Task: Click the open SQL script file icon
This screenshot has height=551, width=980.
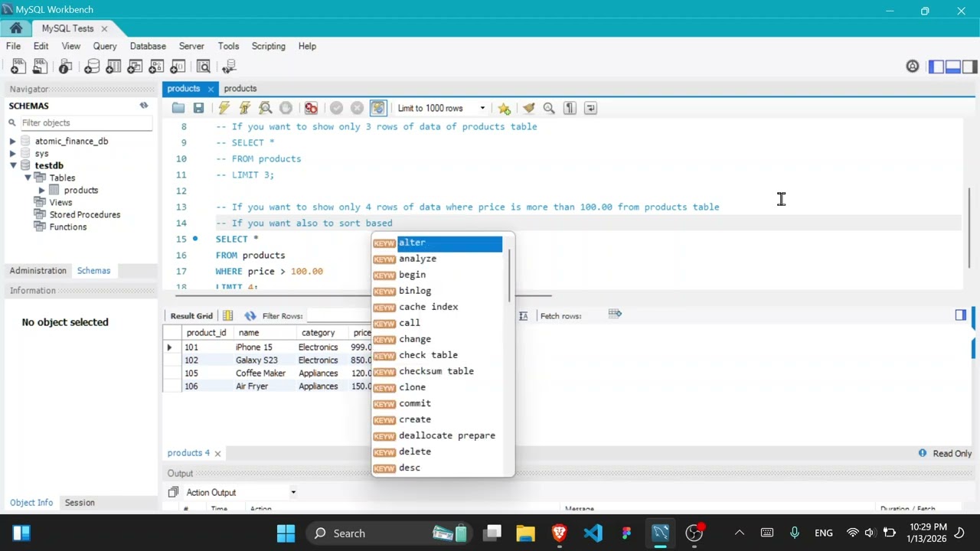Action: 40,67
